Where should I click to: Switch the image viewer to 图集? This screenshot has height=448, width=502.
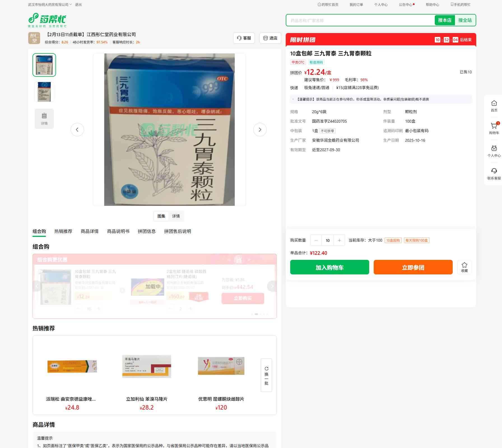point(161,216)
